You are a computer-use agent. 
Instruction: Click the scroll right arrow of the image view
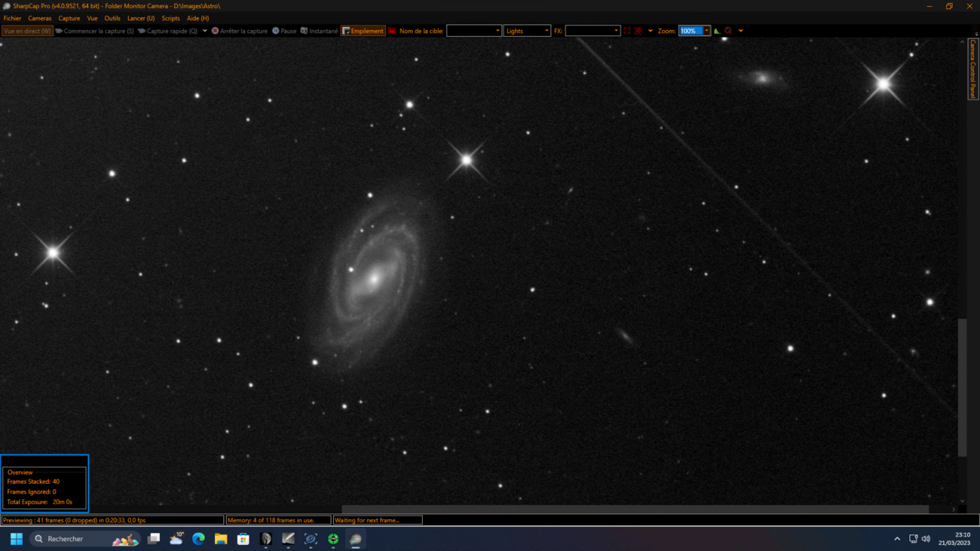pyautogui.click(x=953, y=509)
